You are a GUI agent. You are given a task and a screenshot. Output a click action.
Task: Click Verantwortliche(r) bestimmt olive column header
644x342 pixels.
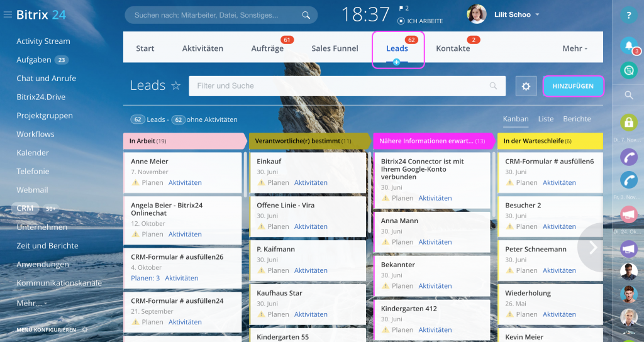[310, 141]
